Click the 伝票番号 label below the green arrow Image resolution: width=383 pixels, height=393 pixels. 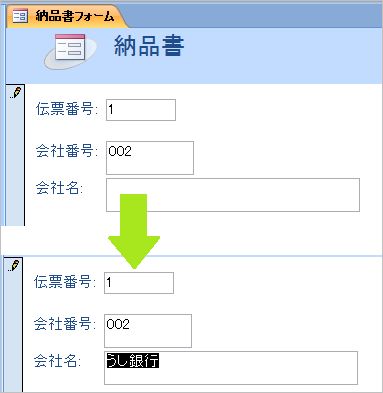(x=65, y=282)
